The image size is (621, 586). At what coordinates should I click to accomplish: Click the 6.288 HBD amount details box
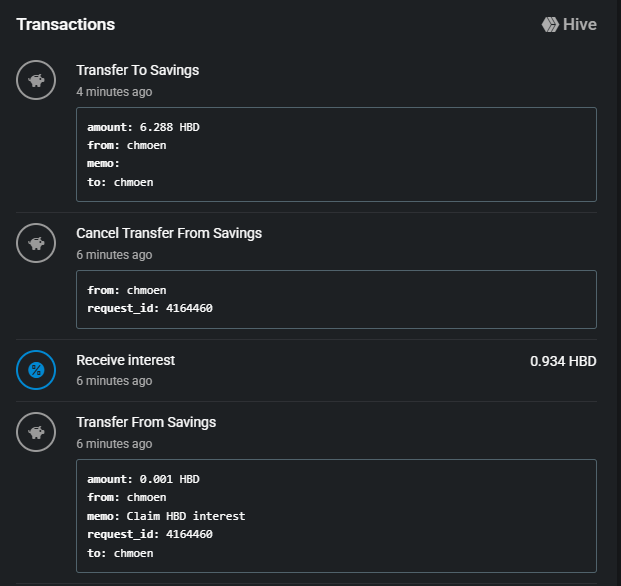click(x=336, y=154)
